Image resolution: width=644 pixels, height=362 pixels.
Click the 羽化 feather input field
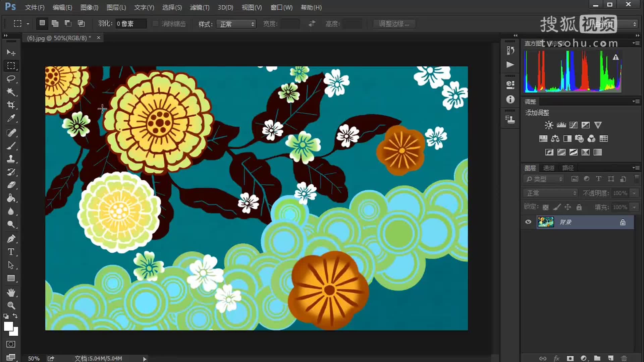(131, 24)
